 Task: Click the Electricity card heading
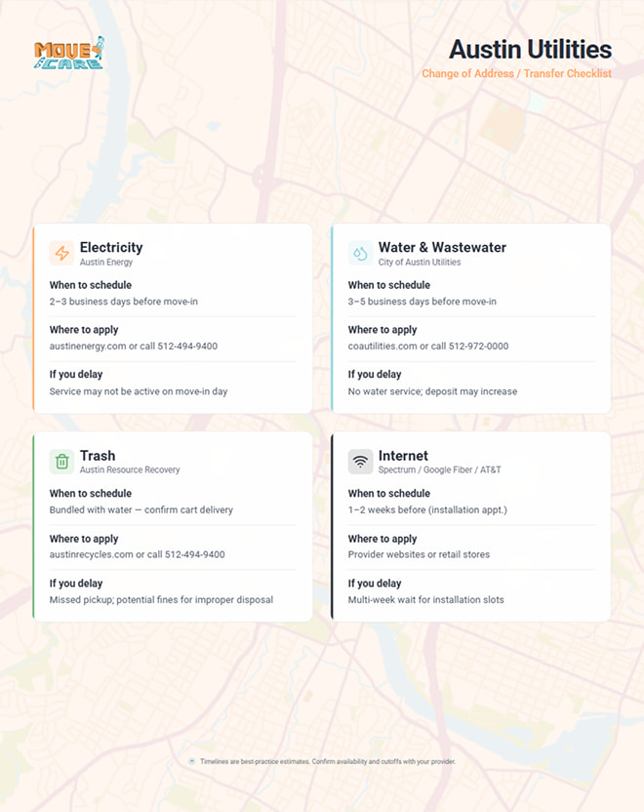(x=111, y=248)
